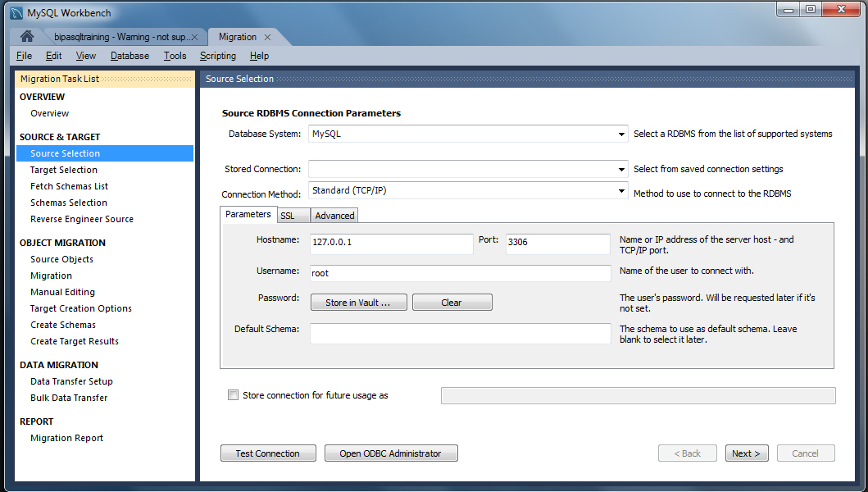
Task: Open the Database menu
Action: pos(130,56)
